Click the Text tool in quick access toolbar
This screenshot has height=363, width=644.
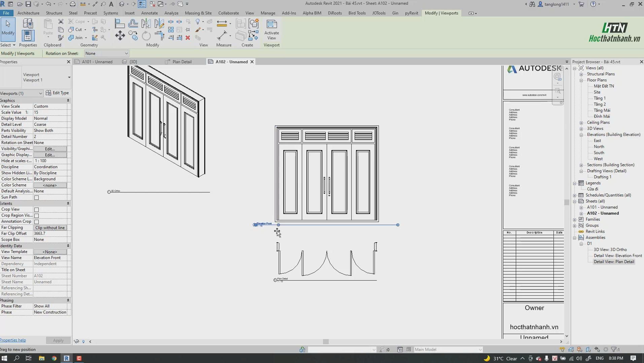click(x=111, y=4)
